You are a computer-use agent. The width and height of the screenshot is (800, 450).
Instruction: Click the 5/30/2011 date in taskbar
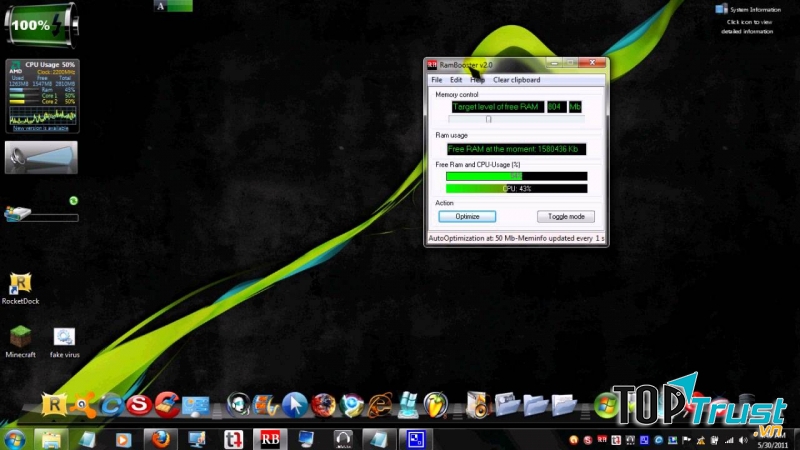(x=772, y=445)
